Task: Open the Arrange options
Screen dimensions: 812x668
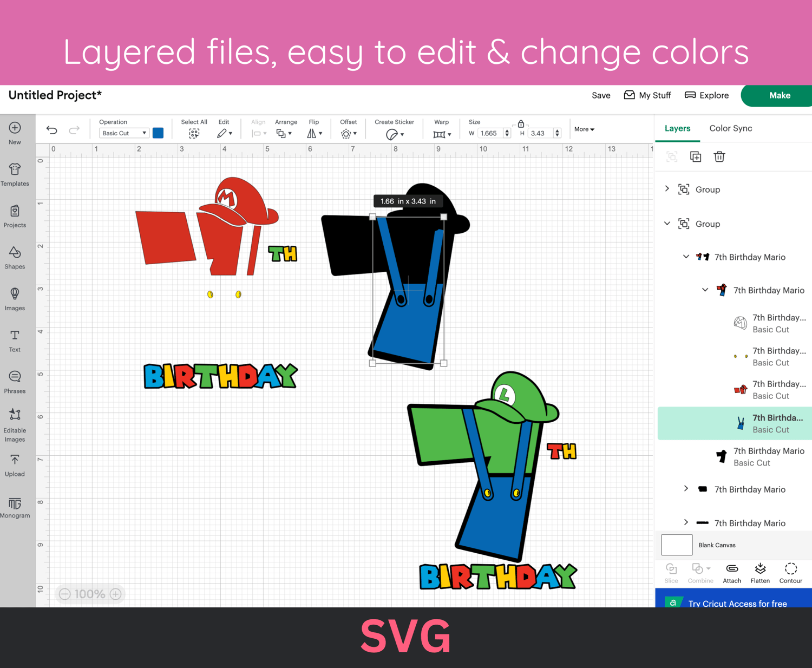Action: click(x=284, y=133)
